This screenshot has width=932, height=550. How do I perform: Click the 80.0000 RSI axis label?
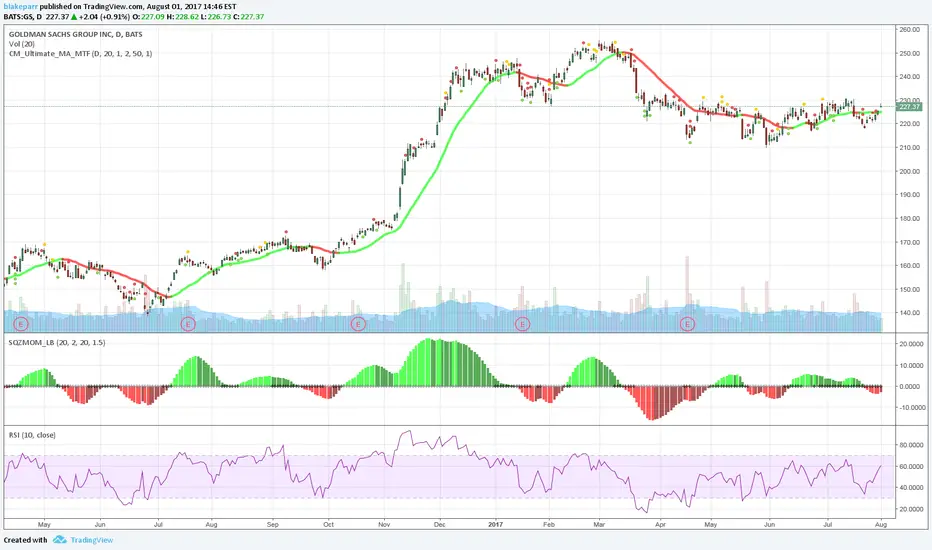click(911, 445)
